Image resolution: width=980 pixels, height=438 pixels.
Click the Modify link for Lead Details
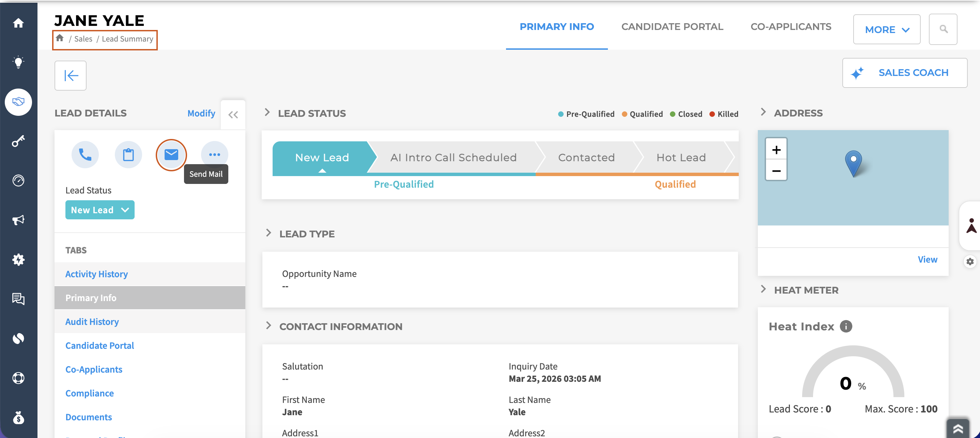201,113
